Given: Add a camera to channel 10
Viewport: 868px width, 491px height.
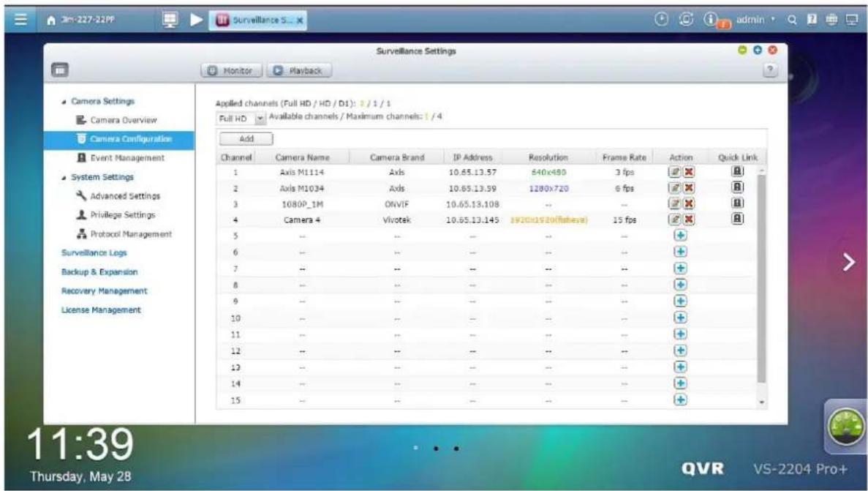Looking at the screenshot, I should (x=680, y=318).
